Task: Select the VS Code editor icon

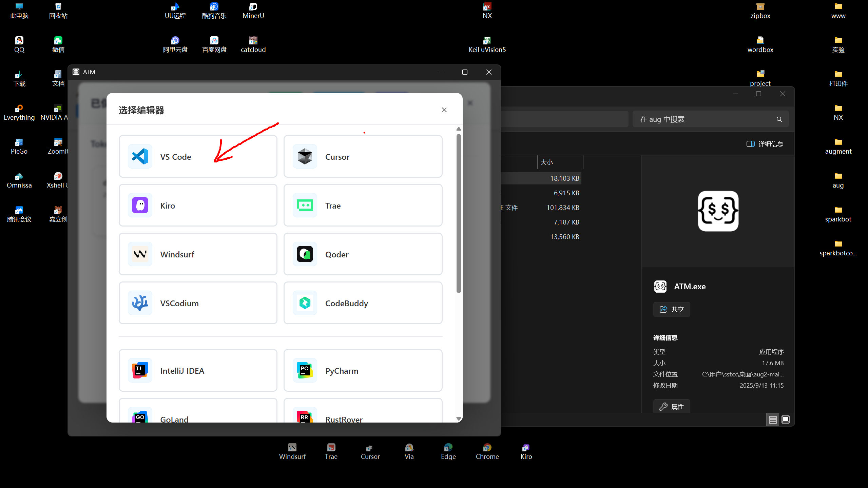Action: (x=140, y=156)
